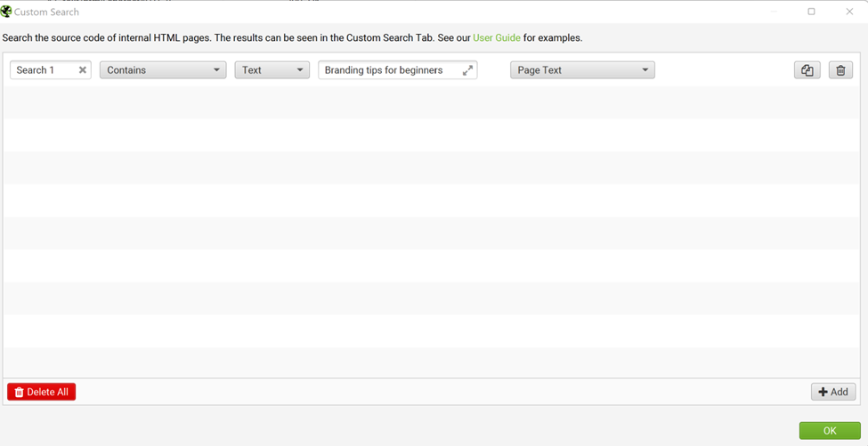Open the Contains condition dropdown
The width and height of the screenshot is (868, 446).
(163, 70)
